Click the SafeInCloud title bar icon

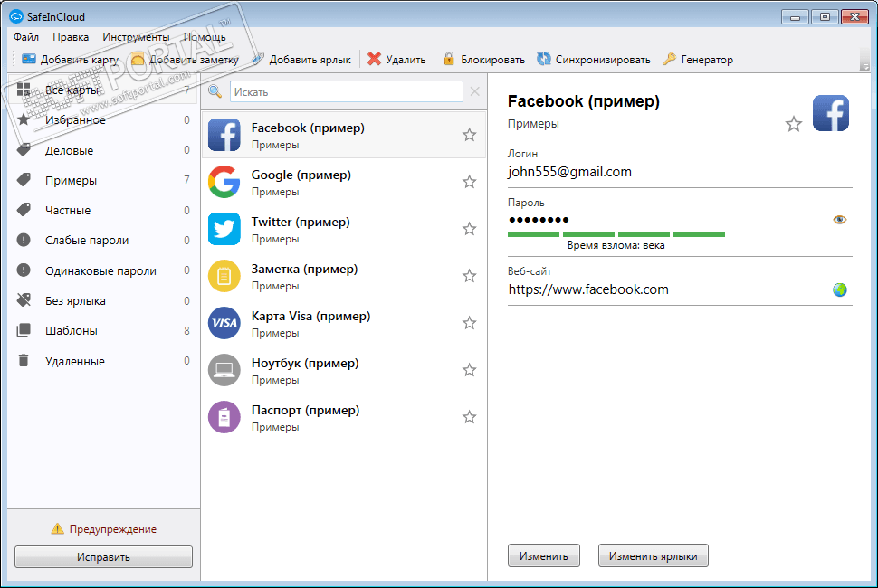coord(16,17)
